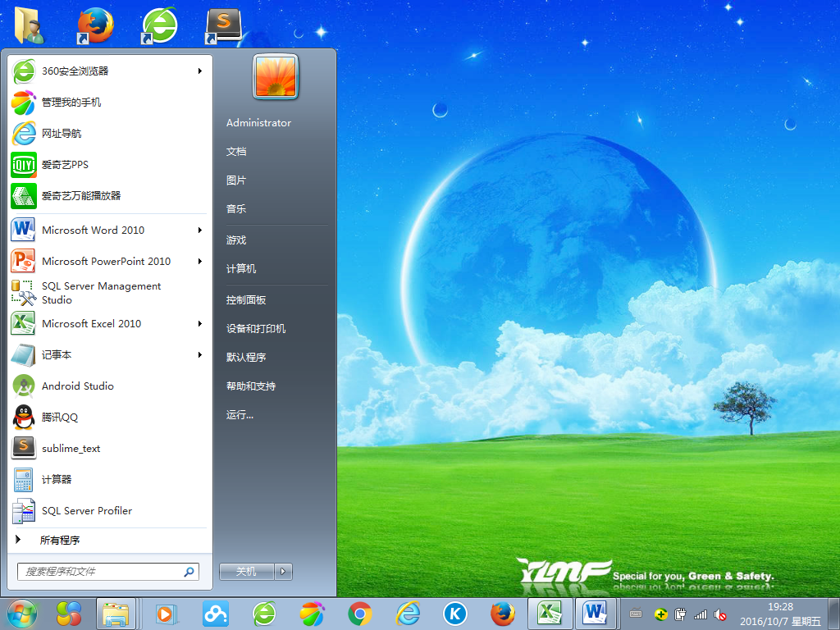Image resolution: width=840 pixels, height=630 pixels.
Task: Expand PowerPoint 2010 jump list arrow
Action: click(x=200, y=261)
